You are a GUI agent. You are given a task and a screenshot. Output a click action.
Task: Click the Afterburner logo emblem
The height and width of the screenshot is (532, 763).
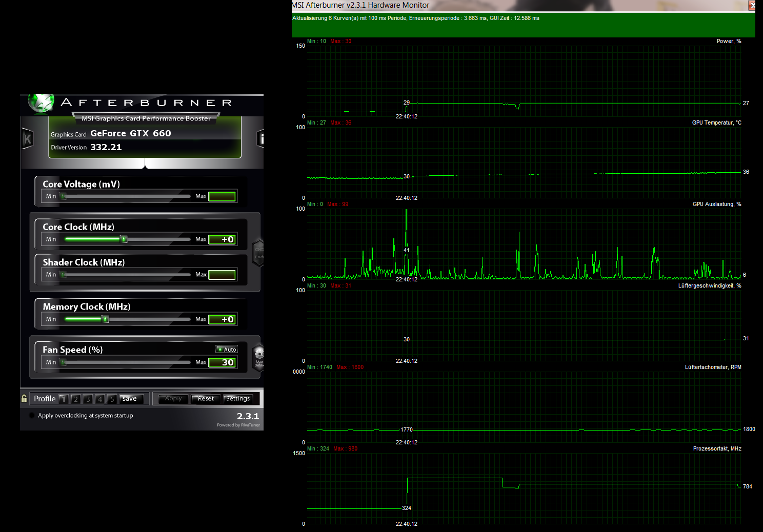[41, 103]
